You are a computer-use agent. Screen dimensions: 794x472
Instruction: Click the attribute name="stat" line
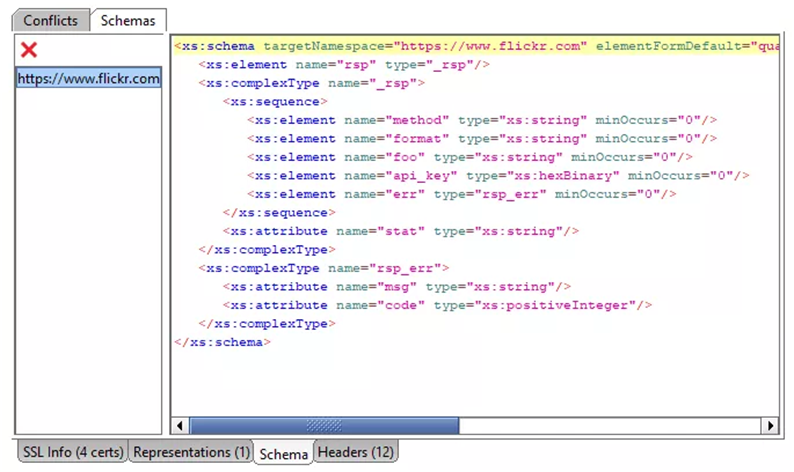(x=401, y=231)
